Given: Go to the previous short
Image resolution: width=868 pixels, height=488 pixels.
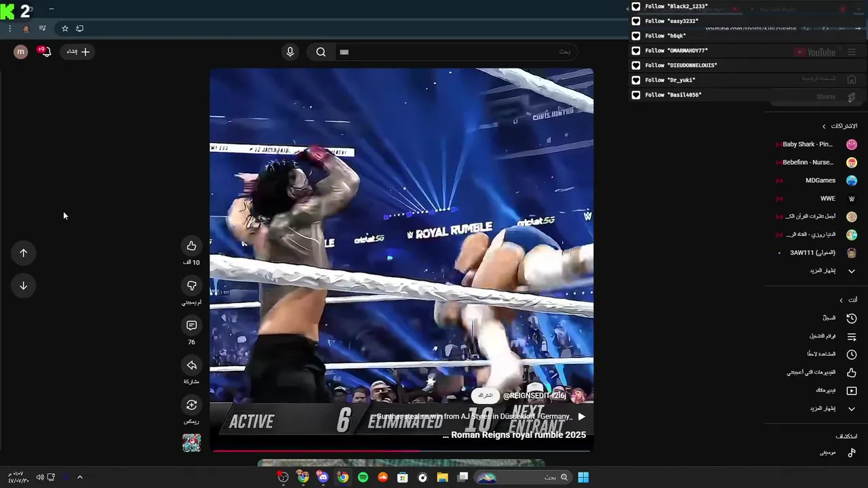Looking at the screenshot, I should [23, 253].
